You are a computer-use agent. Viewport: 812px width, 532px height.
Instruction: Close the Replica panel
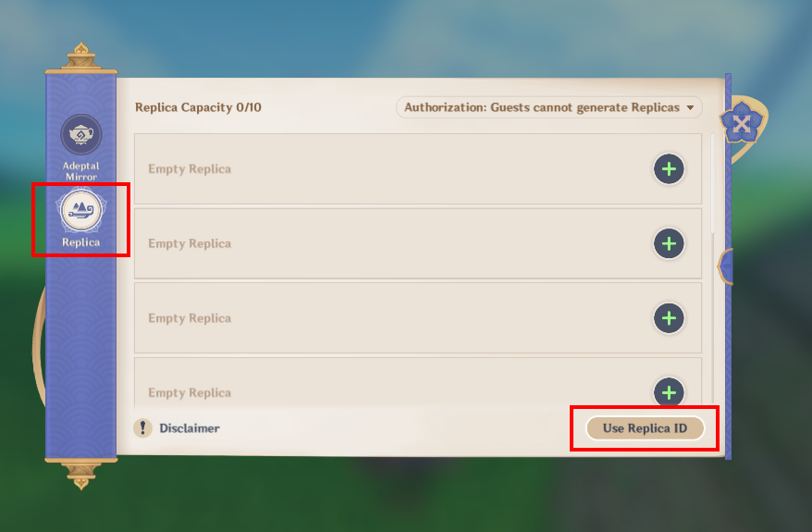pos(742,123)
